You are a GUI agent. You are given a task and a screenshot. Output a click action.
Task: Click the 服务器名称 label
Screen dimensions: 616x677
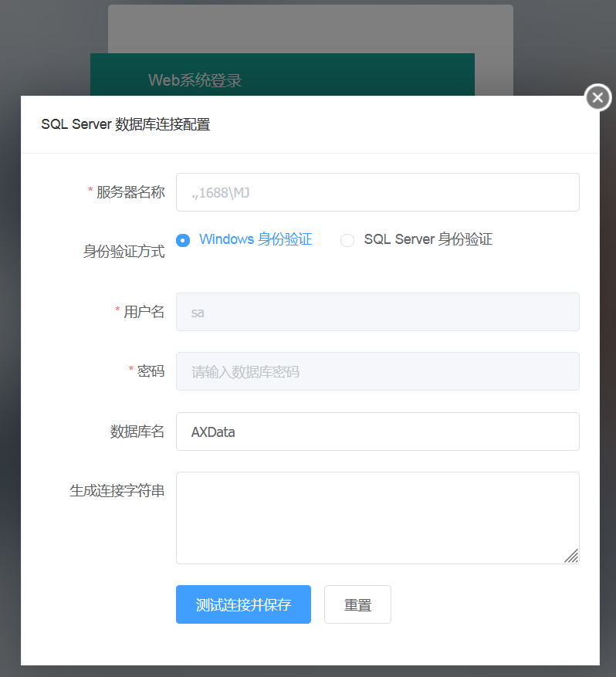pos(130,192)
